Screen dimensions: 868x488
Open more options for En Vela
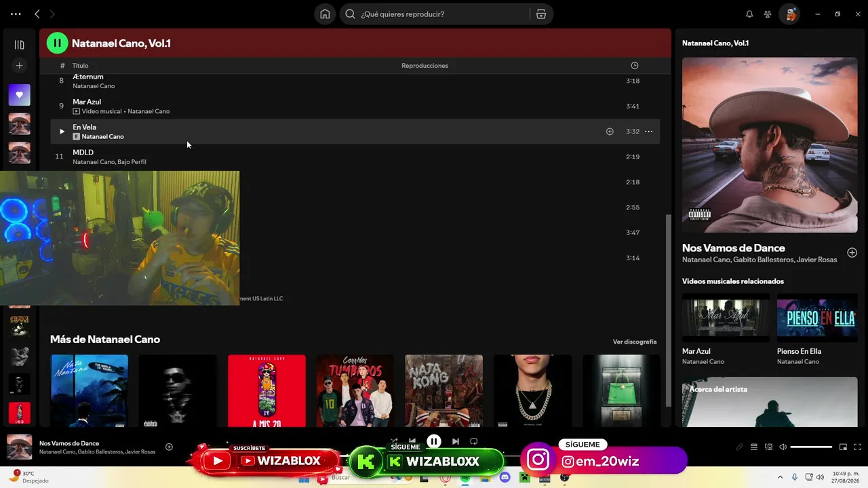[x=648, y=131]
